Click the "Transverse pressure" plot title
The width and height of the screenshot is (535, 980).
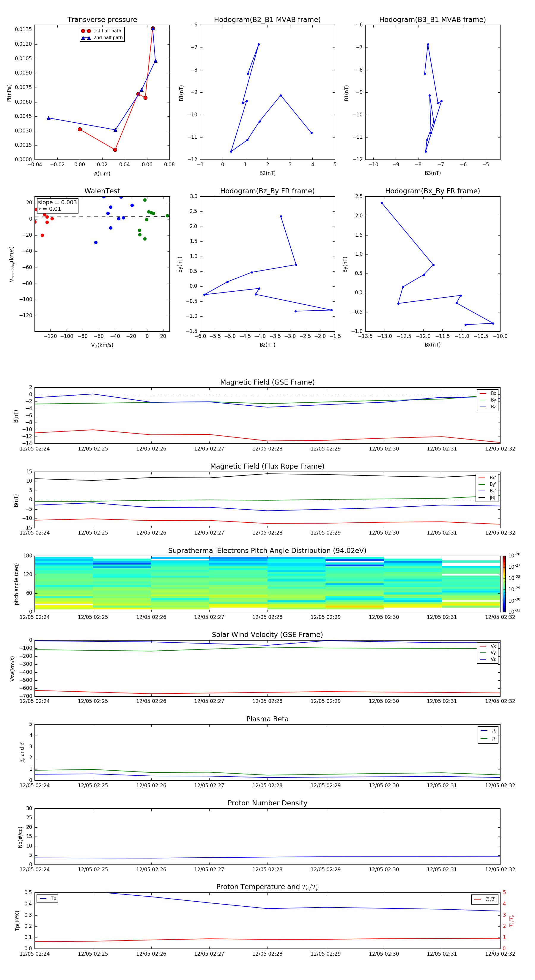(102, 20)
